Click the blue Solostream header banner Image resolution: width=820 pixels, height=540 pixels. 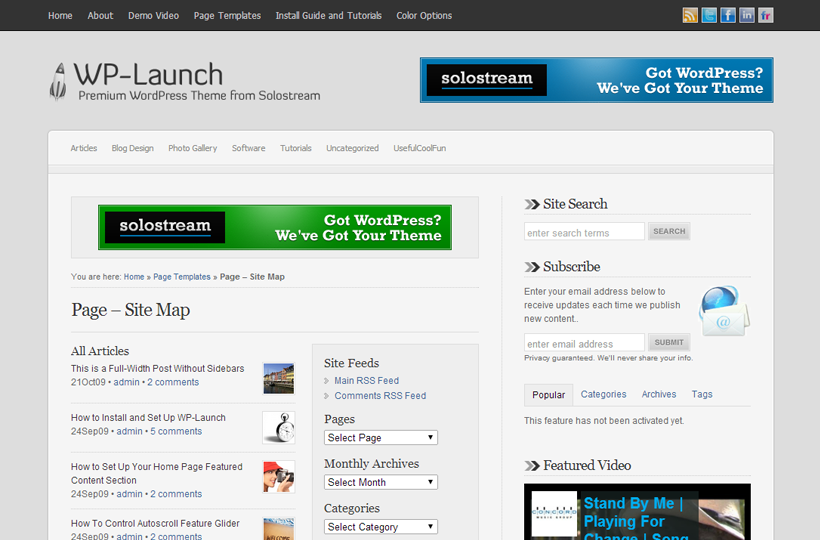(x=597, y=80)
